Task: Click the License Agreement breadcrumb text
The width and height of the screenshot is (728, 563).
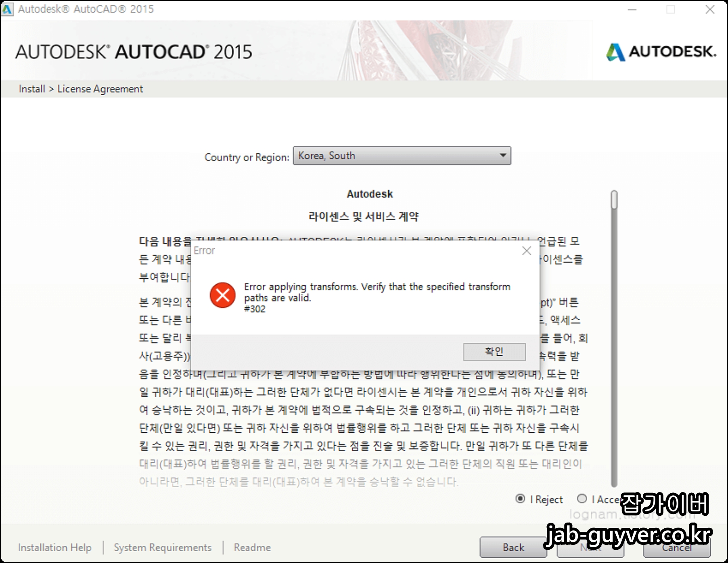Action: (100, 89)
